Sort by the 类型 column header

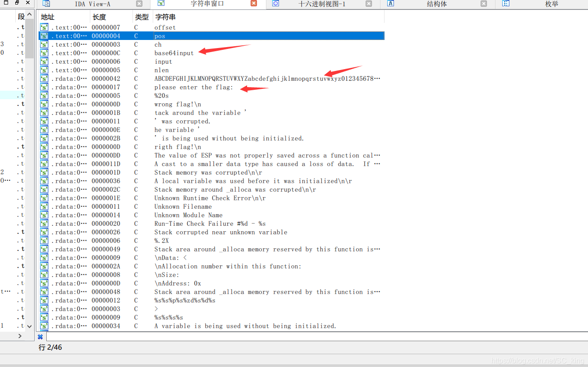click(x=142, y=17)
